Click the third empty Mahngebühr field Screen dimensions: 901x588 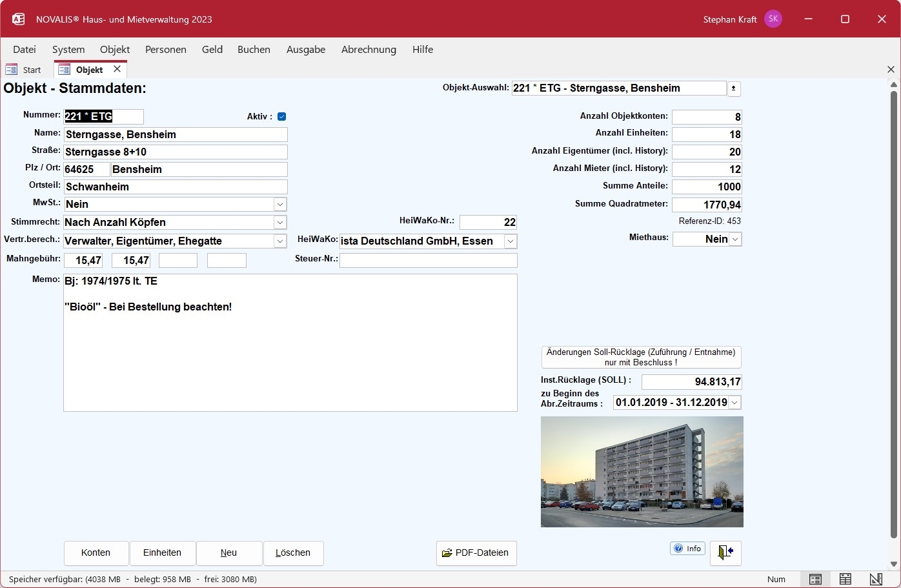[x=178, y=260]
